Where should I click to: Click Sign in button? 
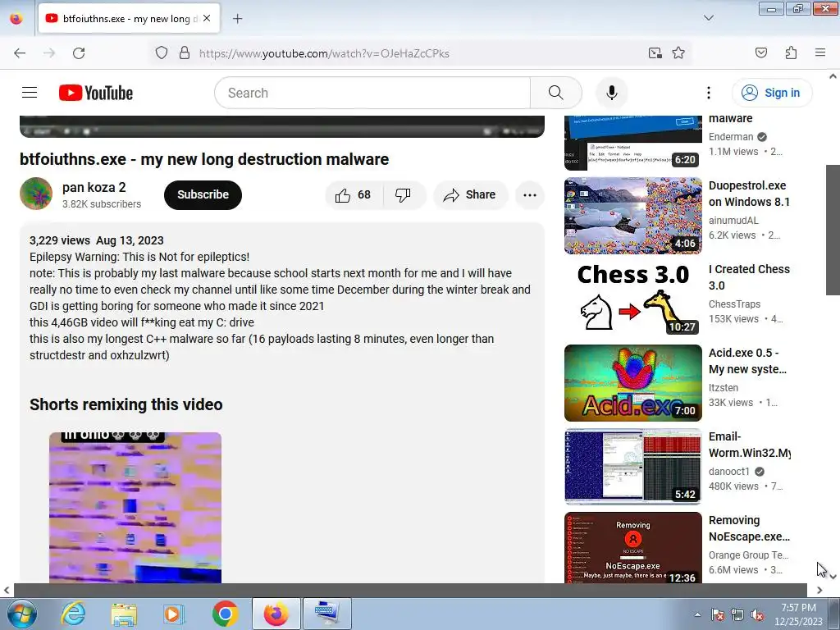tap(772, 93)
